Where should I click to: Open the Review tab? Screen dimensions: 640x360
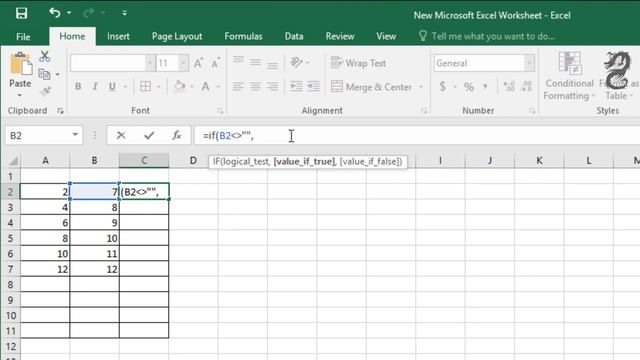coord(340,36)
